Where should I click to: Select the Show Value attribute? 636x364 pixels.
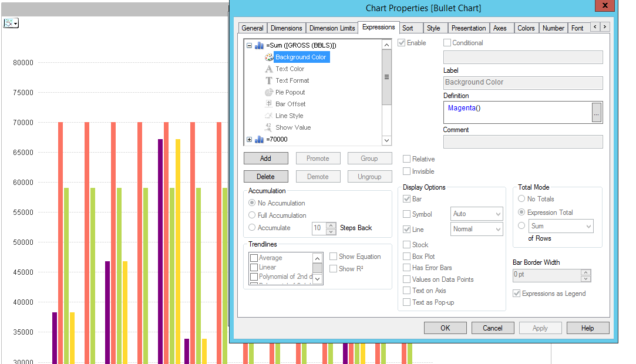point(292,127)
